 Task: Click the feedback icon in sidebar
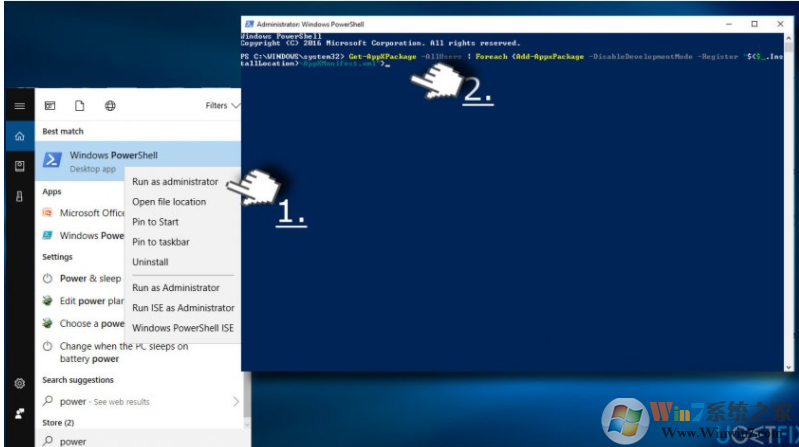coord(19,411)
